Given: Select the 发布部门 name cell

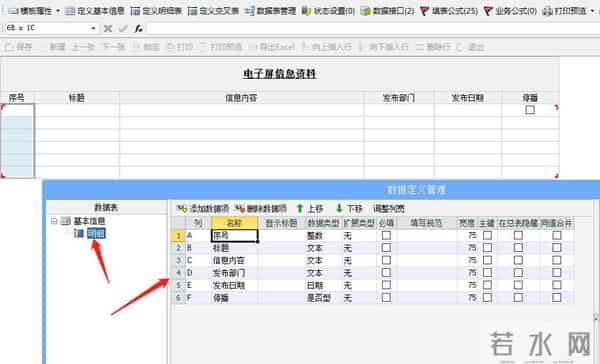Looking at the screenshot, I should pyautogui.click(x=234, y=273).
